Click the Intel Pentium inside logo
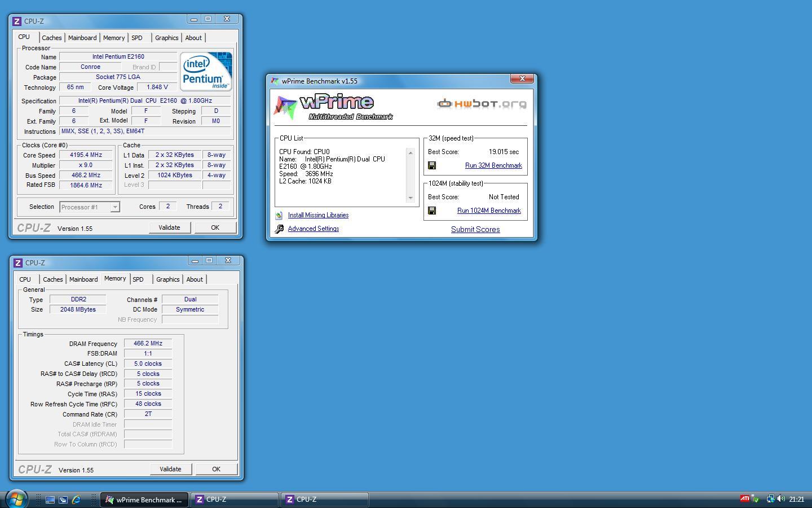This screenshot has height=508, width=812. (x=206, y=71)
